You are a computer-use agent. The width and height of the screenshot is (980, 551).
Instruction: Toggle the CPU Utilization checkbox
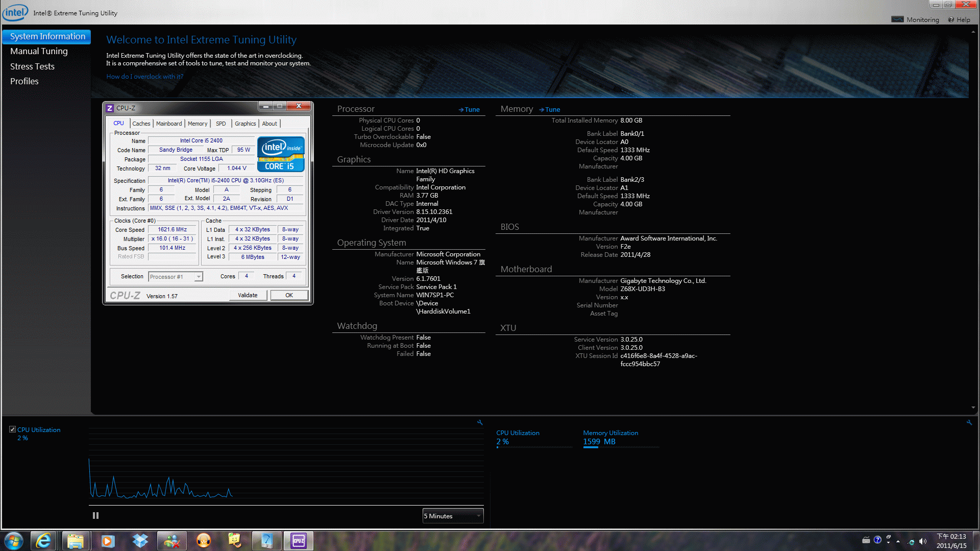tap(12, 429)
